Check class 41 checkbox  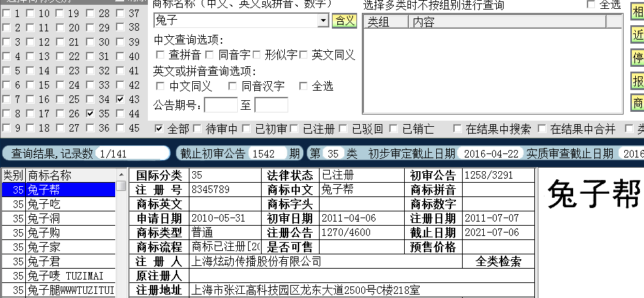click(120, 71)
